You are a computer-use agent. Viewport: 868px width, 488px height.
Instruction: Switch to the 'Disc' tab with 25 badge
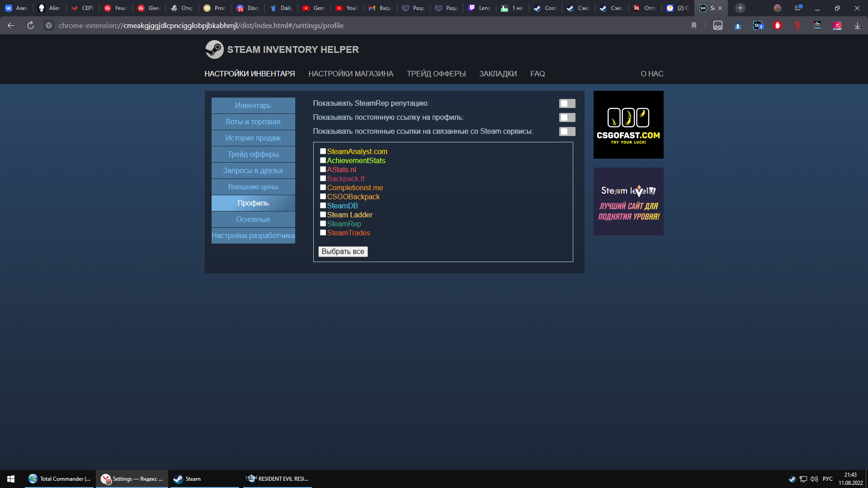pos(248,8)
